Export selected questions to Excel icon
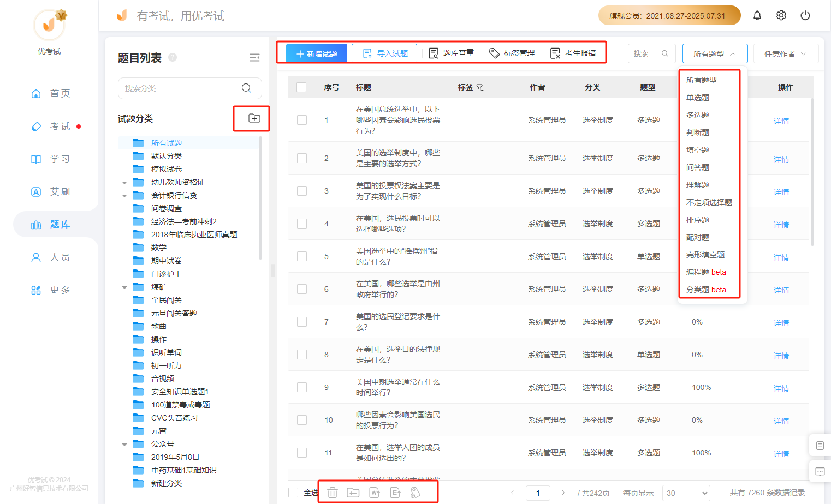This screenshot has width=831, height=504. [x=395, y=493]
